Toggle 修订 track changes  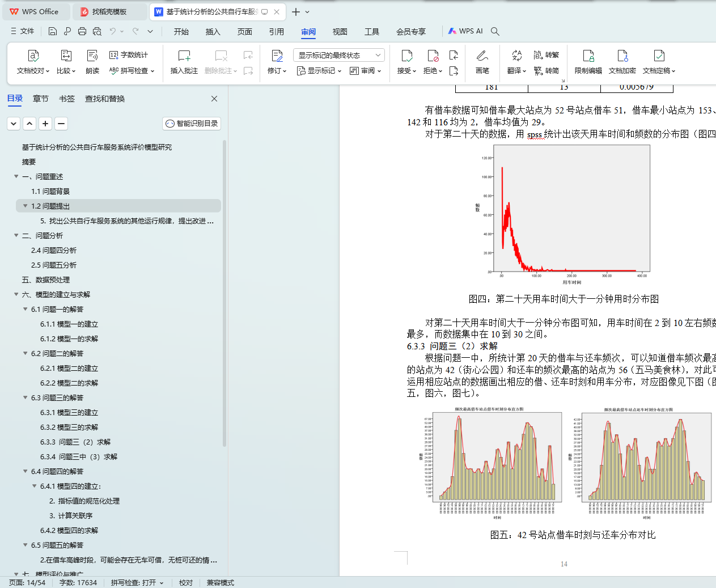pos(277,62)
